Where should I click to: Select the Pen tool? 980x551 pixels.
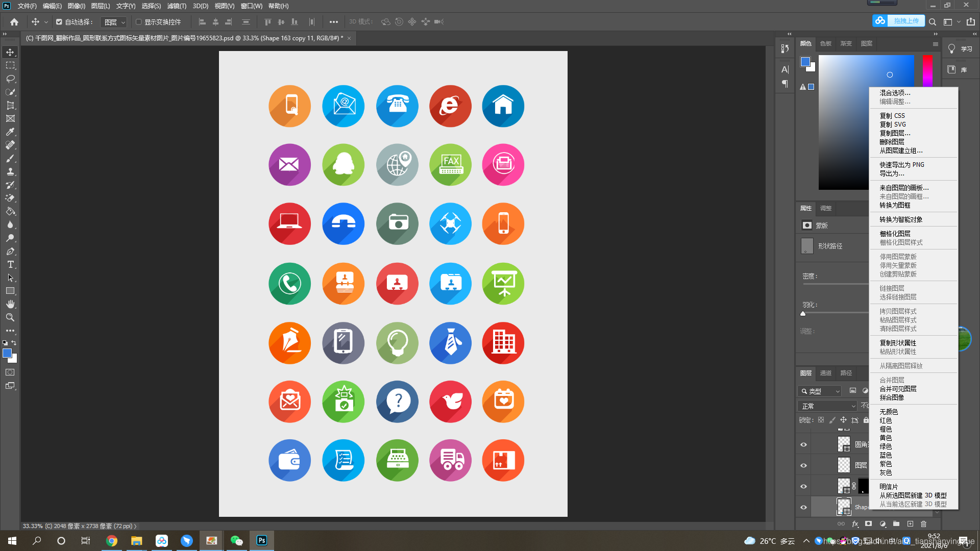[10, 251]
